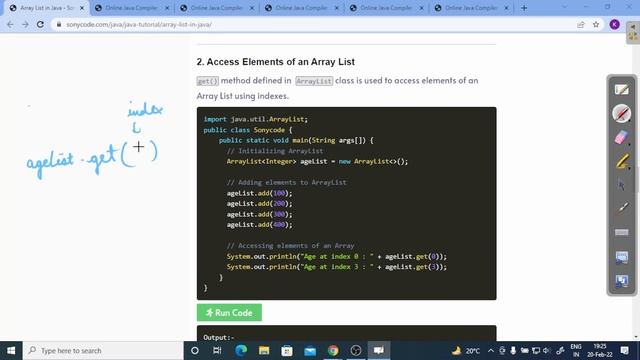Switch input language ENG IN
The image size is (640, 360).
click(576, 351)
